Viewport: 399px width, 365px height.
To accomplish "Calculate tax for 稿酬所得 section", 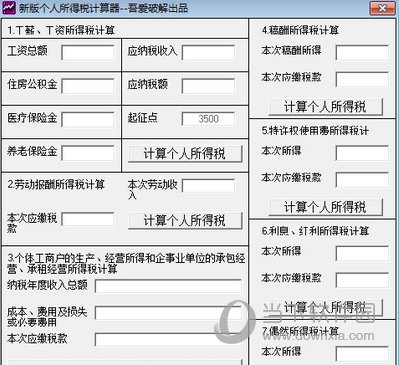I will point(325,107).
